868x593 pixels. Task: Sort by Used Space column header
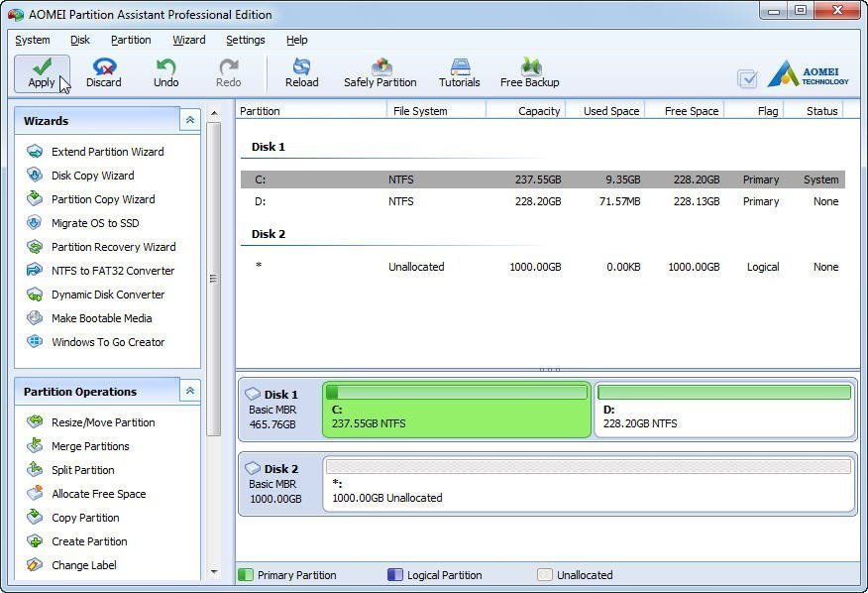[x=605, y=111]
